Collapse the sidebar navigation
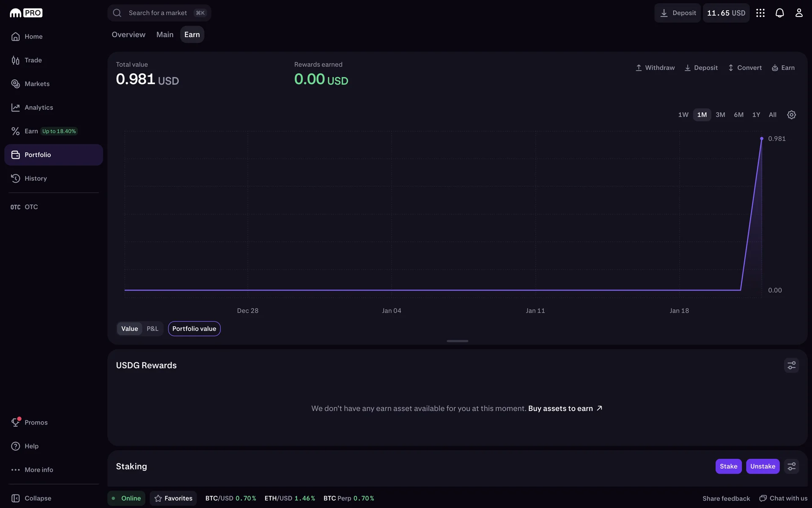Image resolution: width=812 pixels, height=508 pixels. point(38,498)
